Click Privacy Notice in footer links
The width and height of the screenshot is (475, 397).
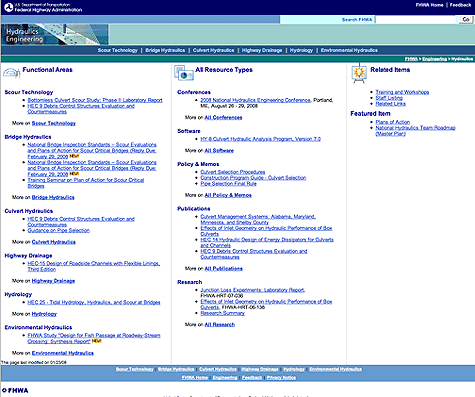tap(281, 378)
